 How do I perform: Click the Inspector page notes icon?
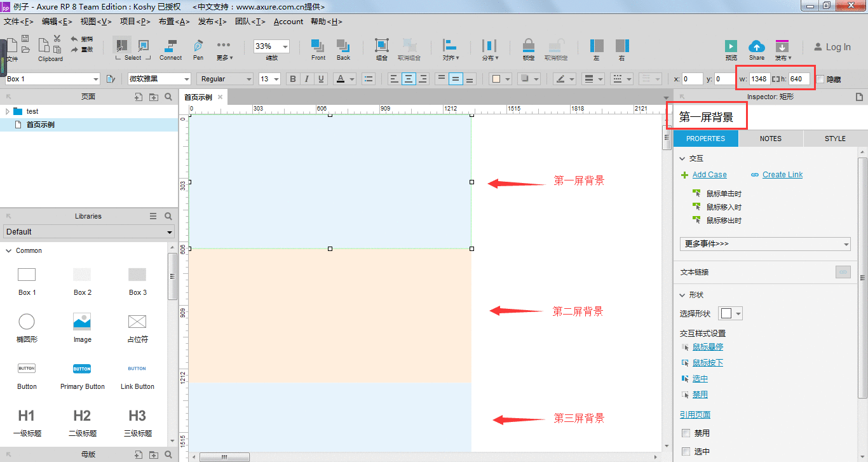pos(859,97)
